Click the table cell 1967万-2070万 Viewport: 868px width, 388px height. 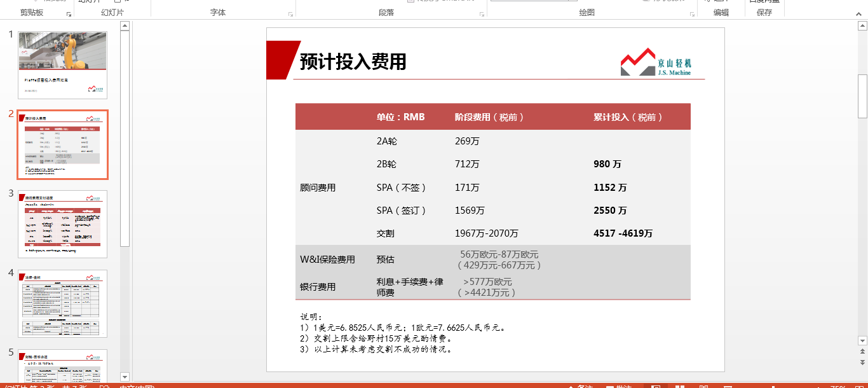pyautogui.click(x=487, y=233)
